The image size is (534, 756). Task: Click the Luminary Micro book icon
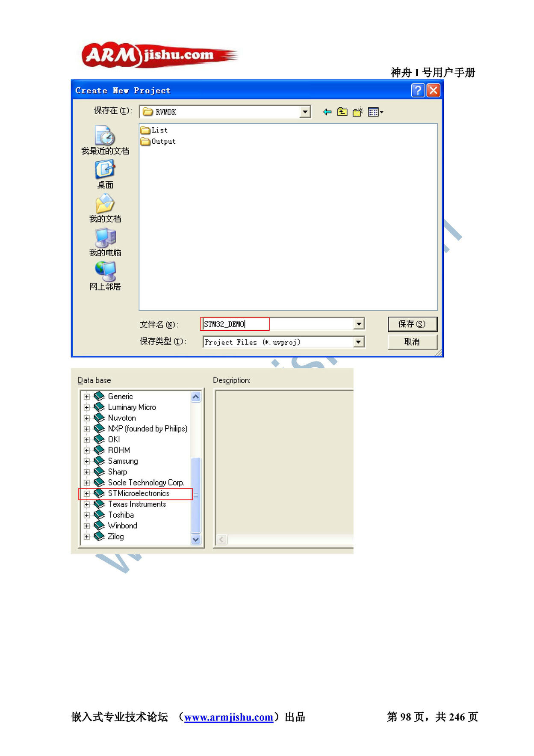pos(99,407)
